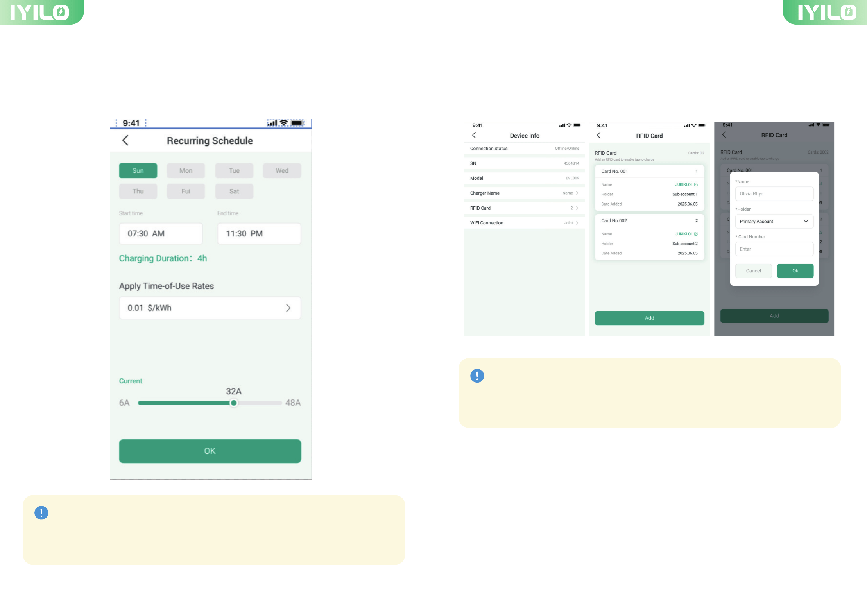Viewport: 867px width, 616px height.
Task: Toggle Tue day selection
Action: click(x=234, y=170)
